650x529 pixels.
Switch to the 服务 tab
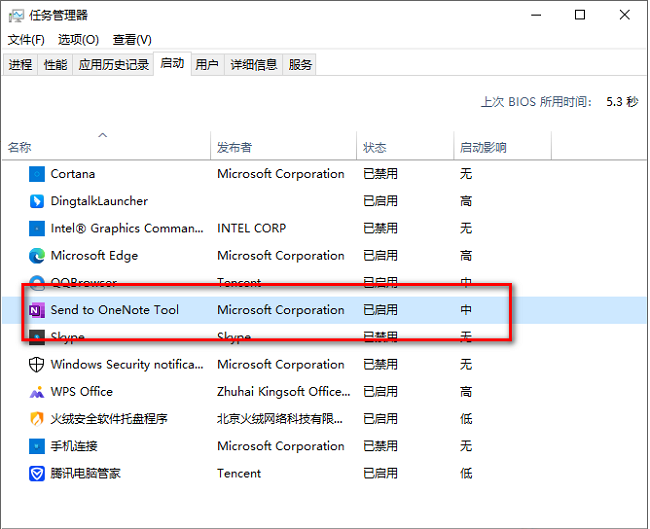click(x=300, y=65)
